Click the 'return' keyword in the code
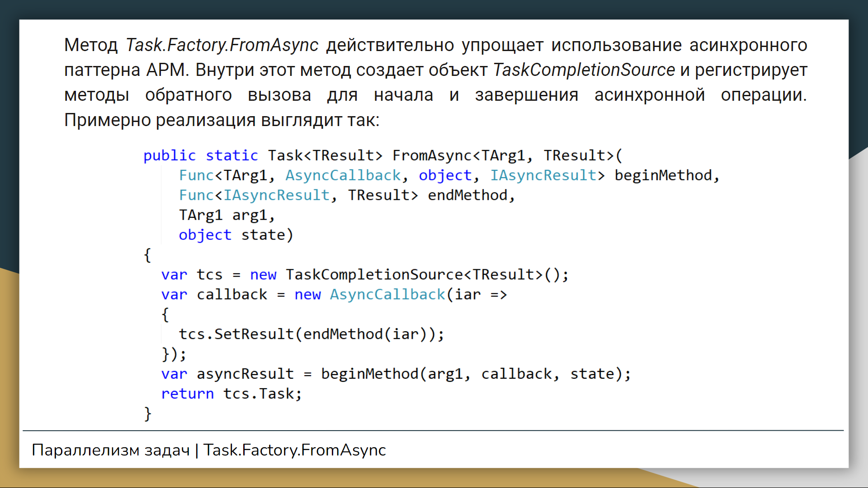868x488 pixels. [187, 394]
